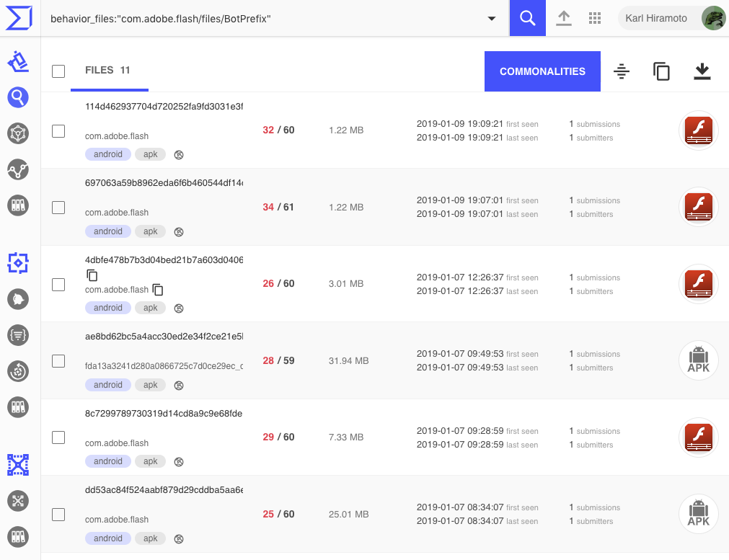Check the box for file 8c7299789730319d
The image size is (729, 560).
(x=58, y=437)
